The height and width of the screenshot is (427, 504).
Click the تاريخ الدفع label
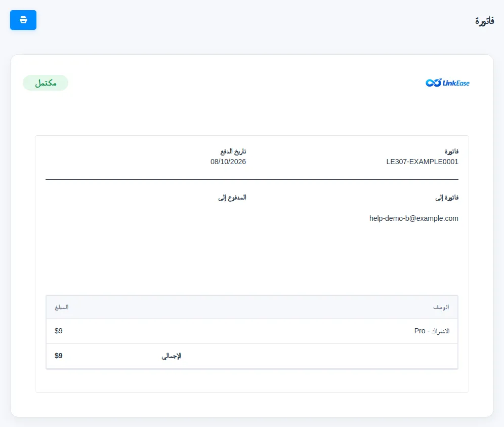tap(233, 151)
